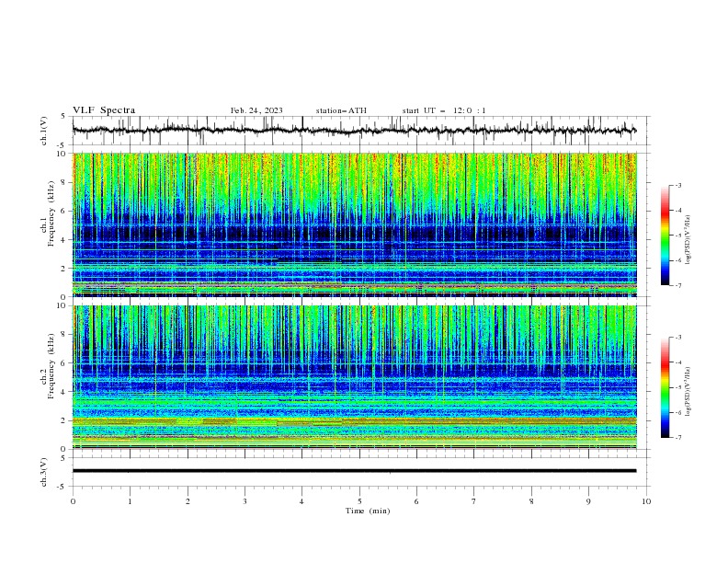This screenshot has width=728, height=563.
Task: Select the "Time (min)" axis label
Action: pyautogui.click(x=368, y=511)
